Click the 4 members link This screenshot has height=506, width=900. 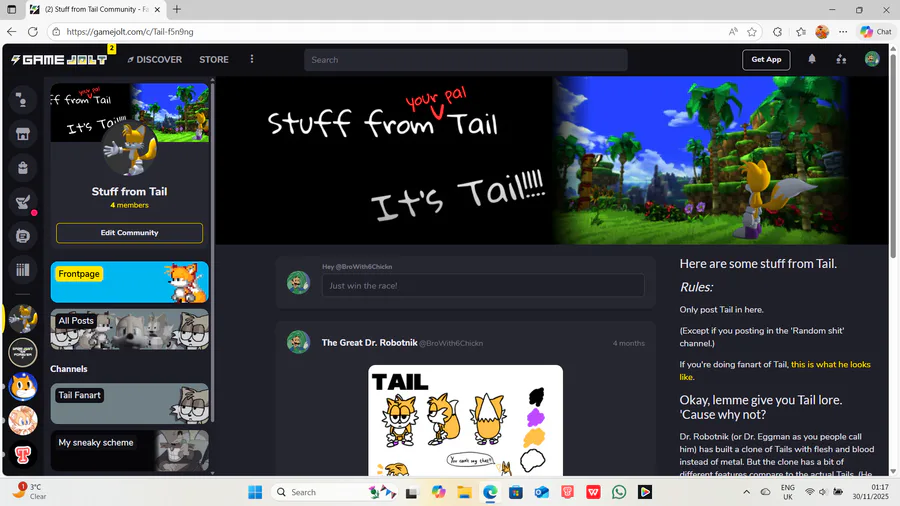coord(129,205)
